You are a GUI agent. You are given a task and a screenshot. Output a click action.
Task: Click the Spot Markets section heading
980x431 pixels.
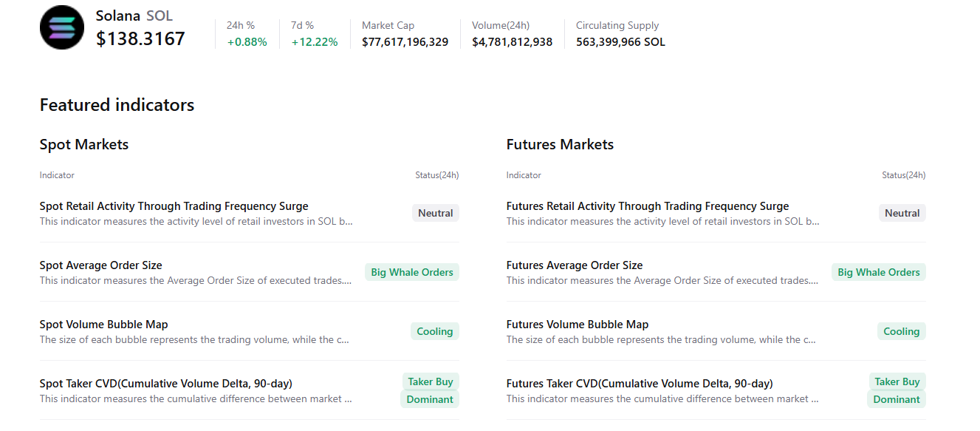coord(83,144)
